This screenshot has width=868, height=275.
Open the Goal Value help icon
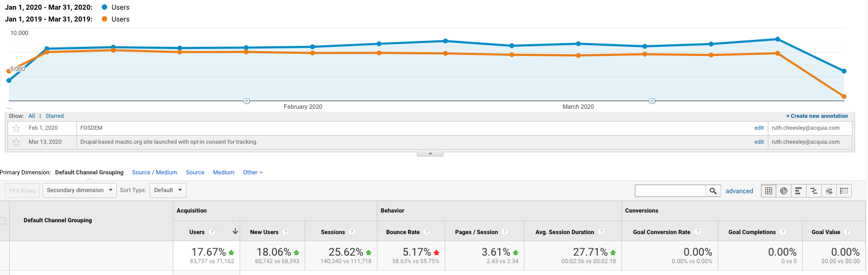[848, 232]
